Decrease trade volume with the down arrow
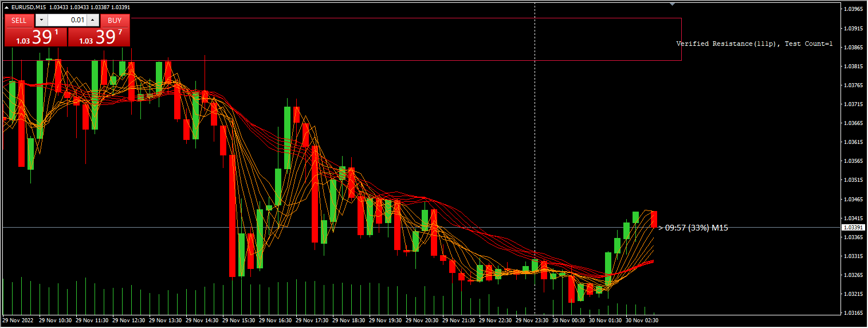Viewport: 868px width, 328px height. click(x=41, y=20)
